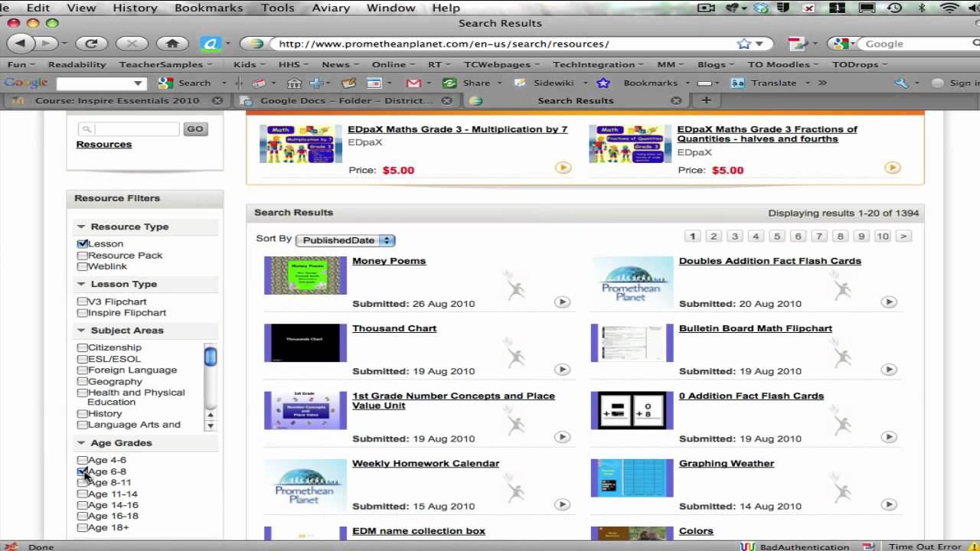Check the Geography subject checkbox
Screen dimensions: 980x551
(82, 381)
